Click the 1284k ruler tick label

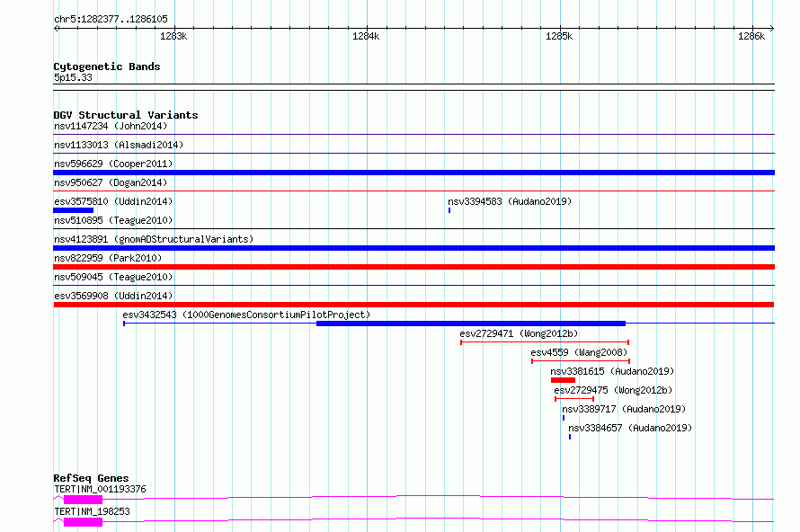coord(366,36)
